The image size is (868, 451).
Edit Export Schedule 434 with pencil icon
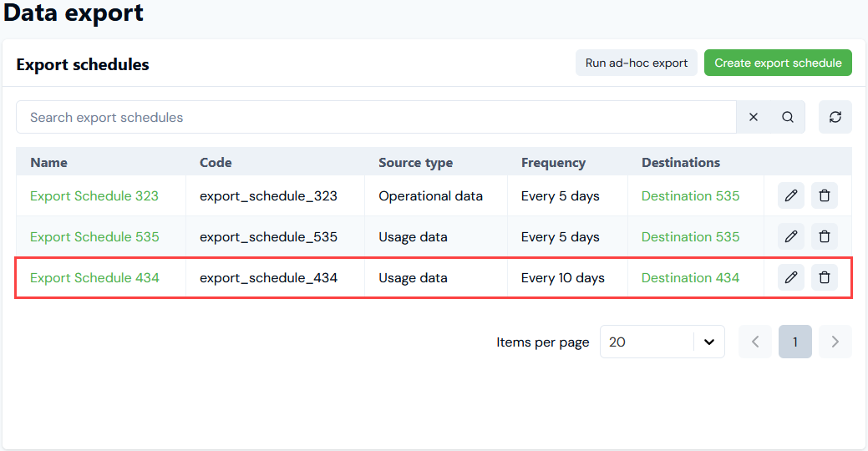(x=790, y=278)
